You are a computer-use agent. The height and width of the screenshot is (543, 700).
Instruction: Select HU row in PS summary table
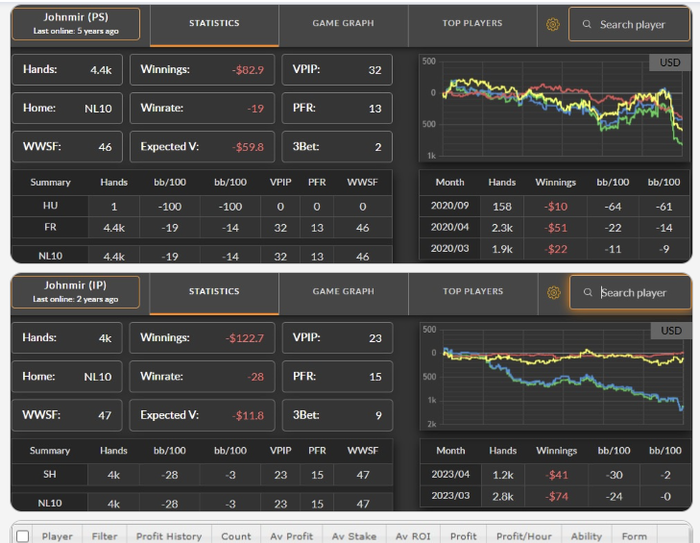pyautogui.click(x=202, y=206)
